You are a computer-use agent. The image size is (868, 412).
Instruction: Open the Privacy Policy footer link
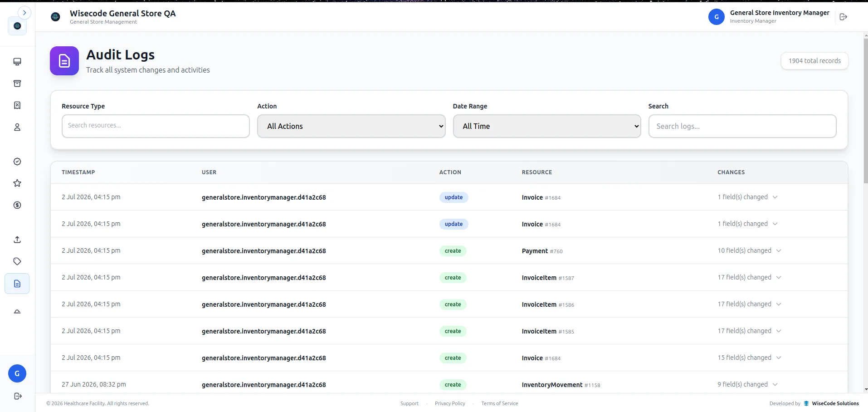click(x=450, y=403)
